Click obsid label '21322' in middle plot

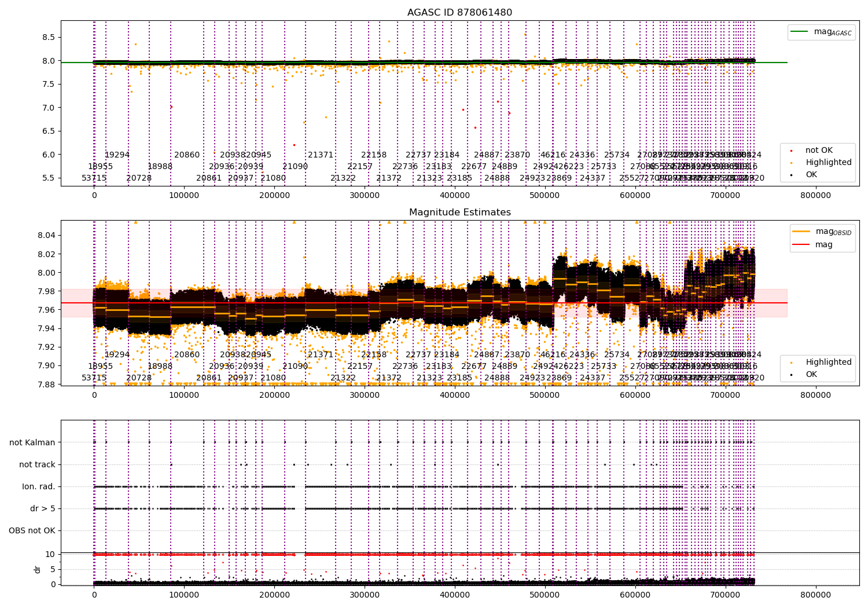point(343,378)
